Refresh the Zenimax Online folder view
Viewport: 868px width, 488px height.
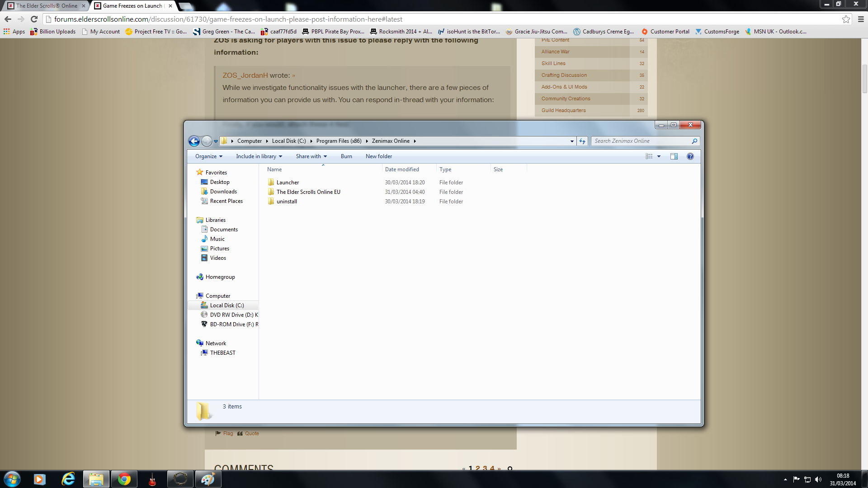pyautogui.click(x=582, y=141)
